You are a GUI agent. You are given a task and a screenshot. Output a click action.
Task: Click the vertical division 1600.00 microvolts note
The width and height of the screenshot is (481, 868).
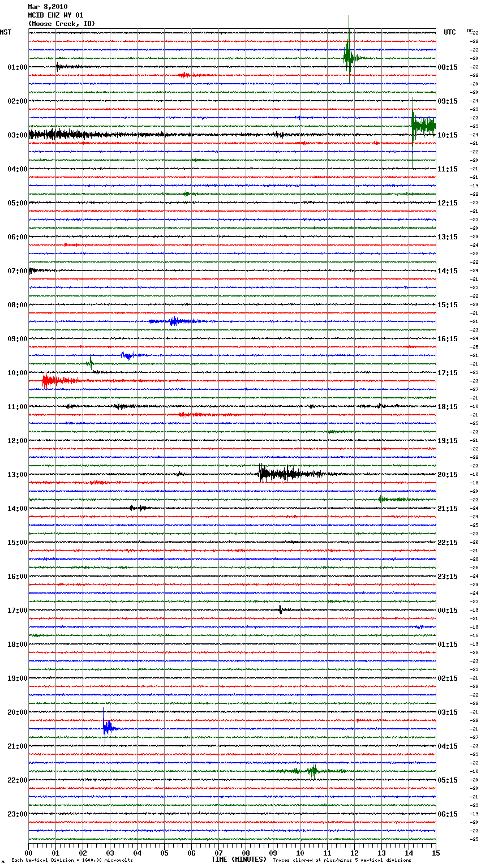point(72,861)
